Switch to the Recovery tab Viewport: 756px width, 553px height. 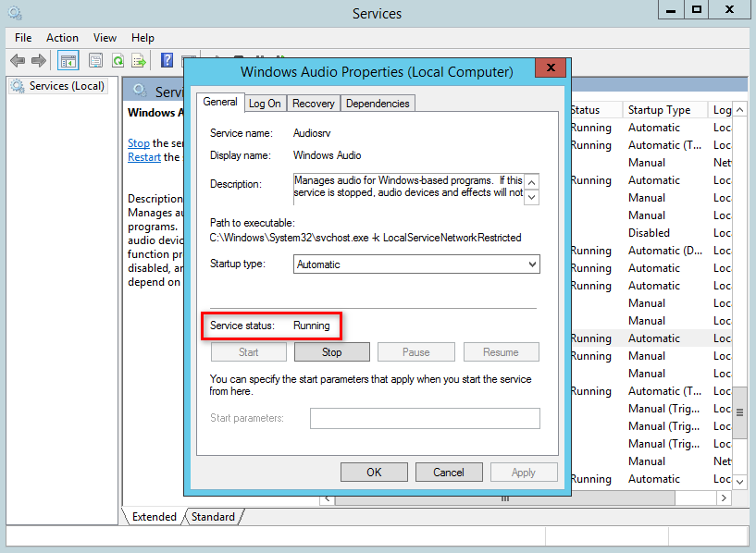314,104
